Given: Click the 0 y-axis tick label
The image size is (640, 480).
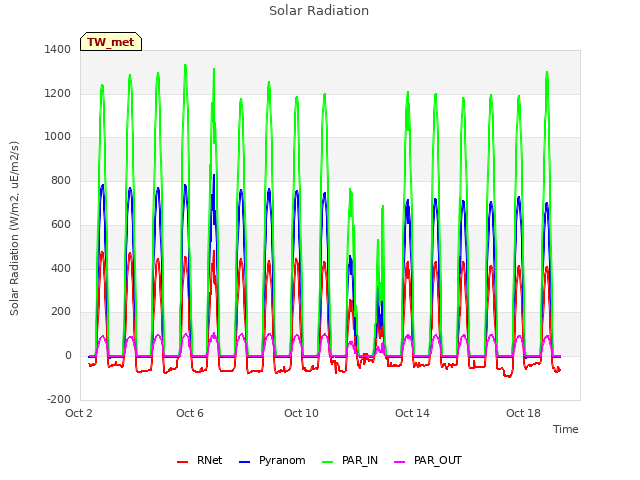Looking at the screenshot, I should click(68, 356).
